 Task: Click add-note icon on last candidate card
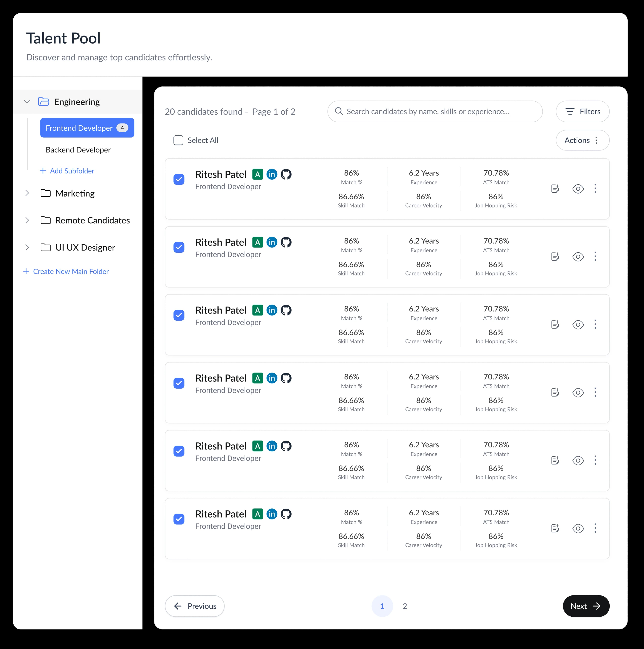pos(555,528)
